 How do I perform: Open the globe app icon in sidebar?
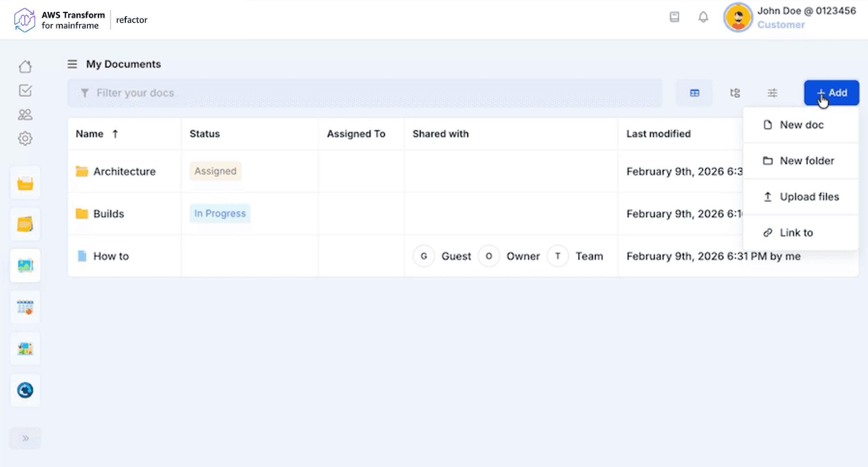(25, 390)
